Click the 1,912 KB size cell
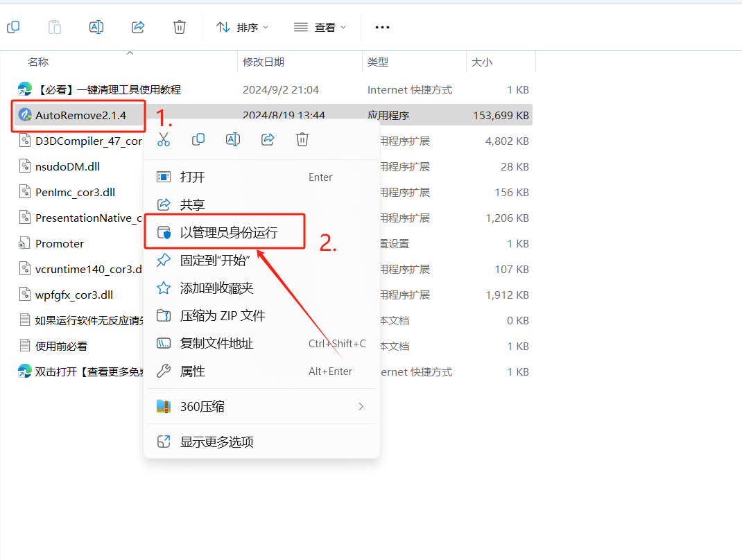This screenshot has width=742, height=560. click(507, 295)
